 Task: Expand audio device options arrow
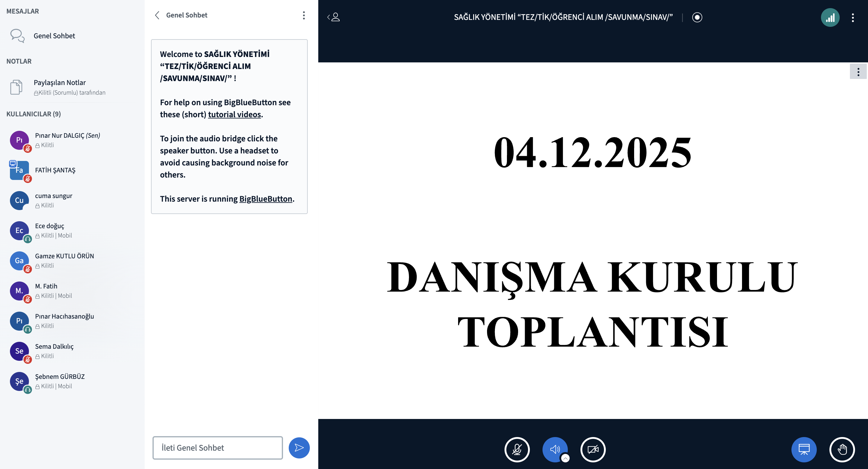[x=565, y=458]
